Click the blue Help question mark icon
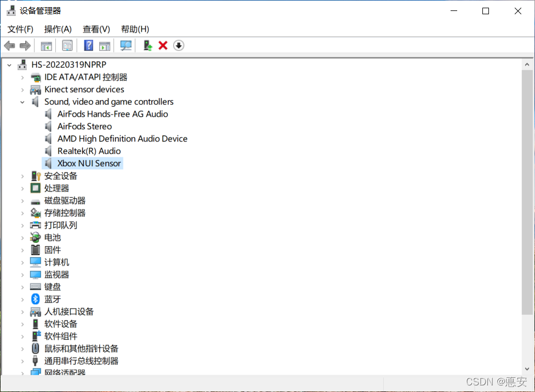Image resolution: width=535 pixels, height=392 pixels. coord(88,46)
